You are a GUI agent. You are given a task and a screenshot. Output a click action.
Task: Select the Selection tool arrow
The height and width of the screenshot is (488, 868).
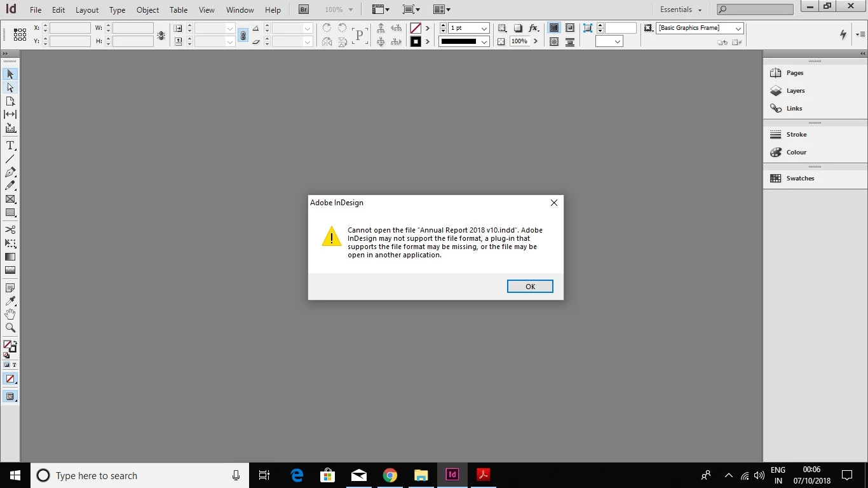click(10, 74)
